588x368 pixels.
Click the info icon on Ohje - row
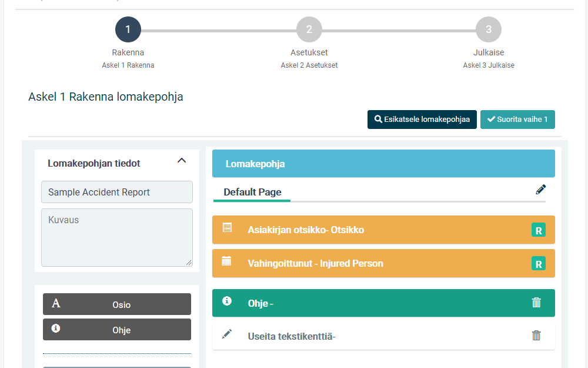[227, 301]
